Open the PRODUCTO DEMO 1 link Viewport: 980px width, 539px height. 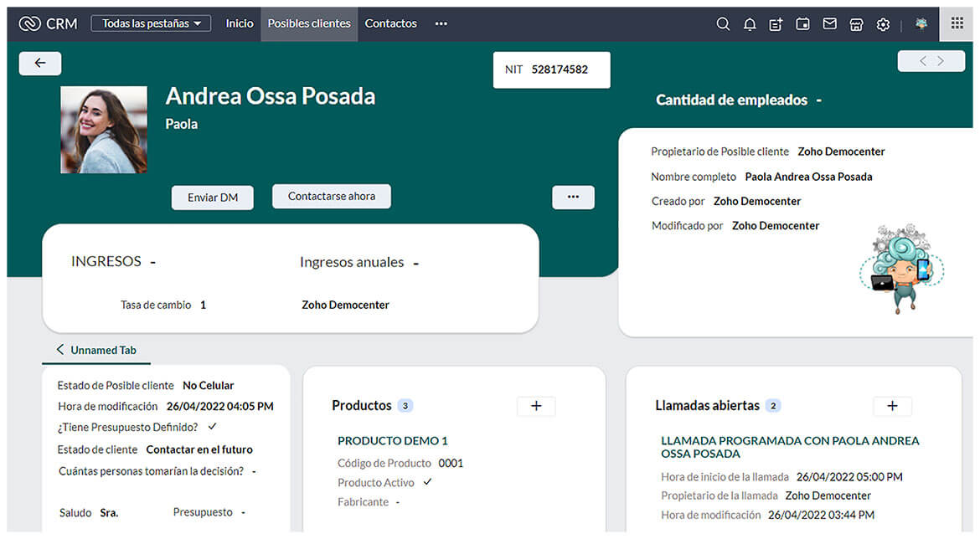[392, 441]
